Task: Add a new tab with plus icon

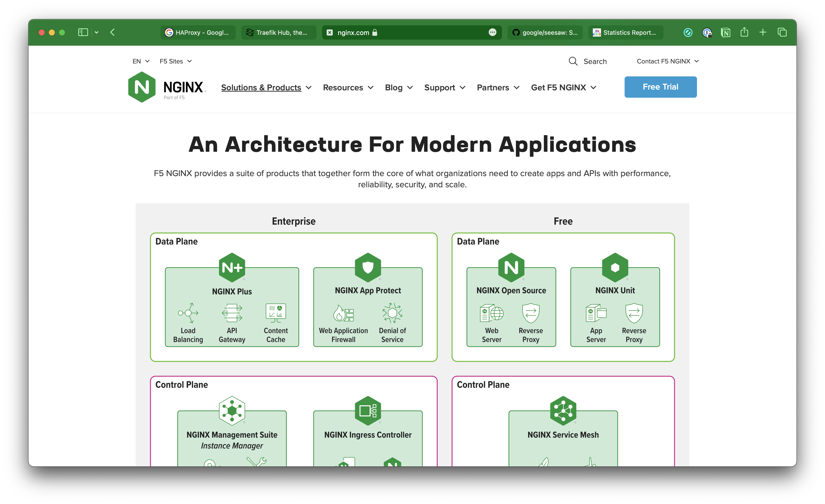Action: pyautogui.click(x=763, y=32)
